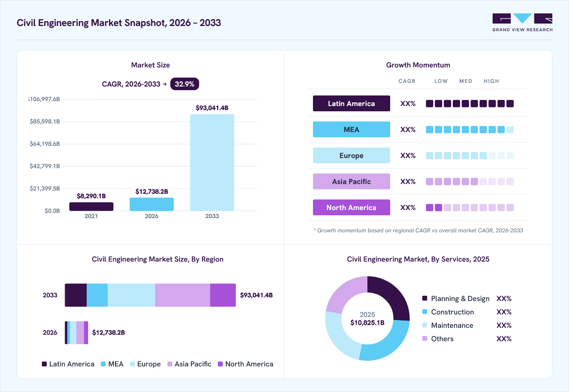Viewport: 569px width, 392px height.
Task: Click the Others donut slice
Action: (344, 292)
